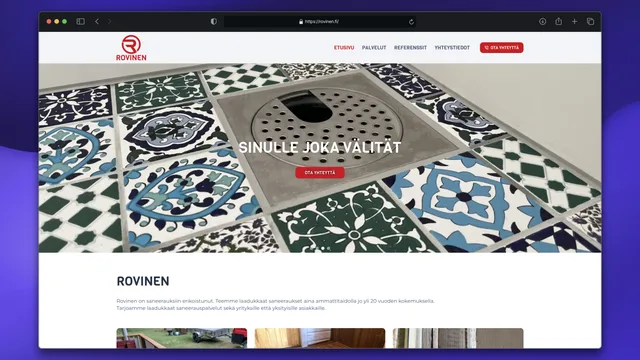Click the window's red close button

49,22
